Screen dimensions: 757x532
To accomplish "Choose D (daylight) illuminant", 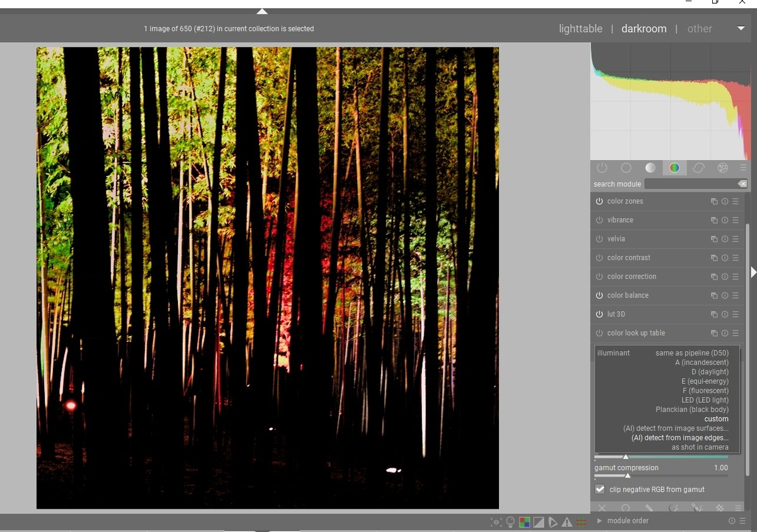I will pyautogui.click(x=710, y=372).
